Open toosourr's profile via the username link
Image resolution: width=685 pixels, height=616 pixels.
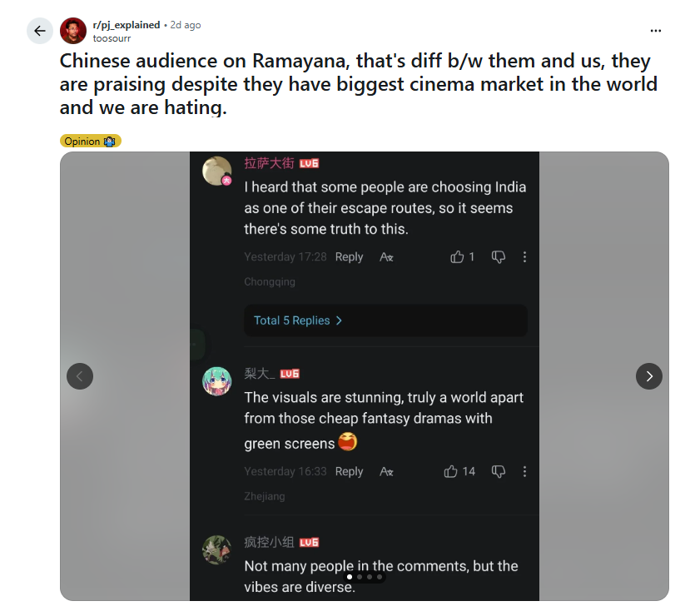point(112,37)
